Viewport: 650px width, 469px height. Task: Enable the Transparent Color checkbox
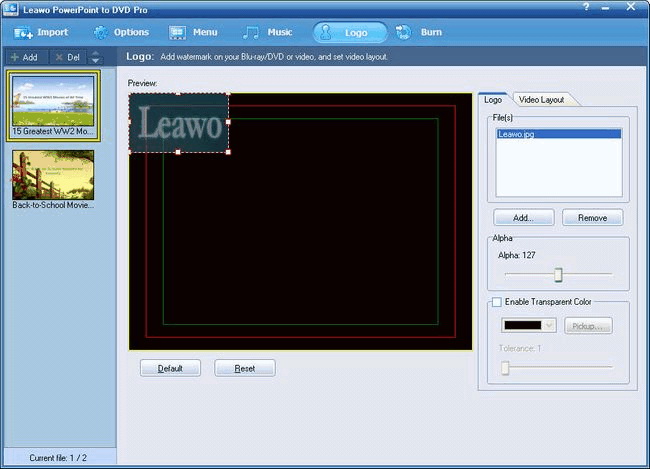coord(496,302)
